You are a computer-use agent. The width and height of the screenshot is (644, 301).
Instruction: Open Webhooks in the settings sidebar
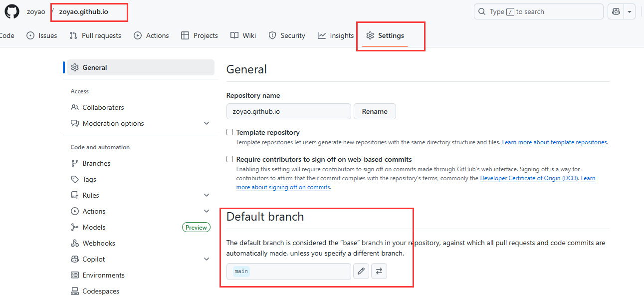pyautogui.click(x=98, y=243)
